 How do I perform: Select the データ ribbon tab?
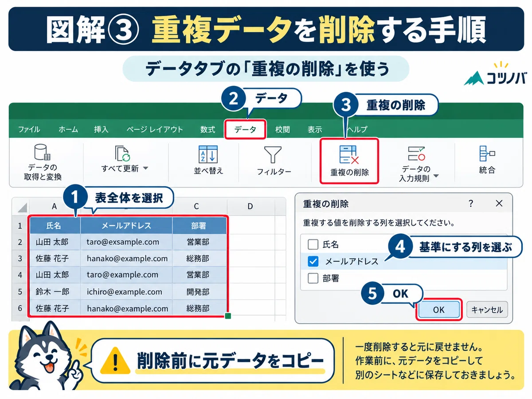[245, 129]
